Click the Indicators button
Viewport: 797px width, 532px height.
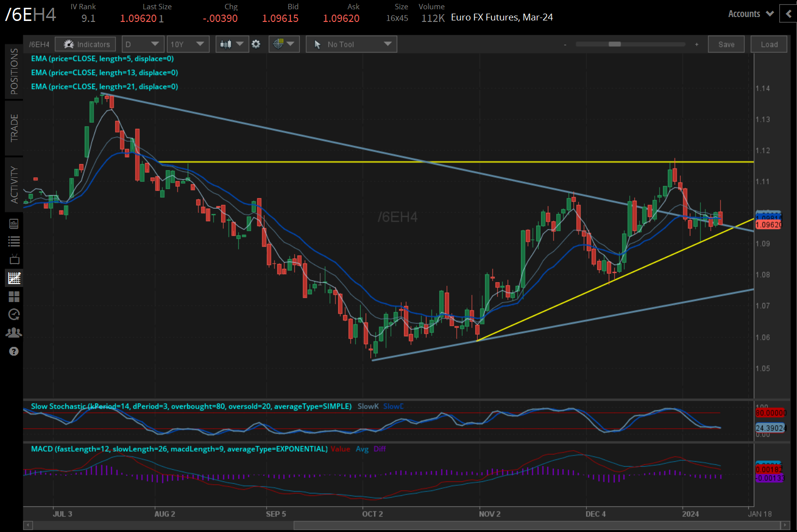[86, 44]
